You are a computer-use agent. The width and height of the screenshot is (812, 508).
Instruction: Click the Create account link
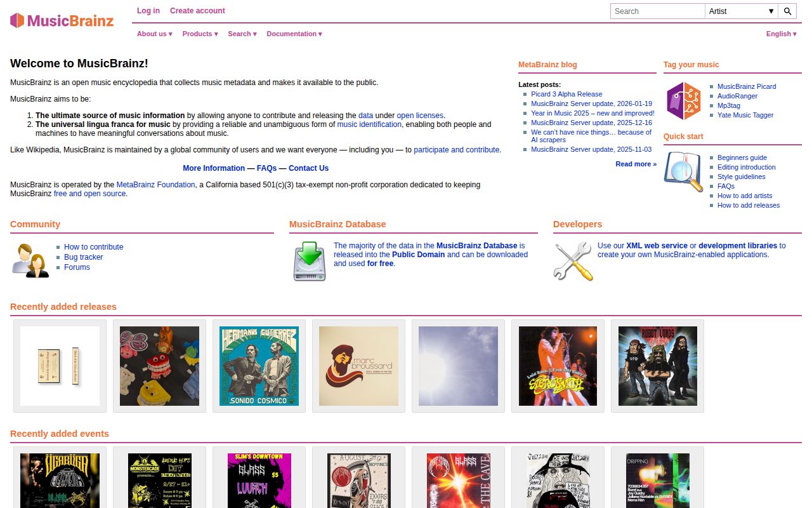click(197, 11)
